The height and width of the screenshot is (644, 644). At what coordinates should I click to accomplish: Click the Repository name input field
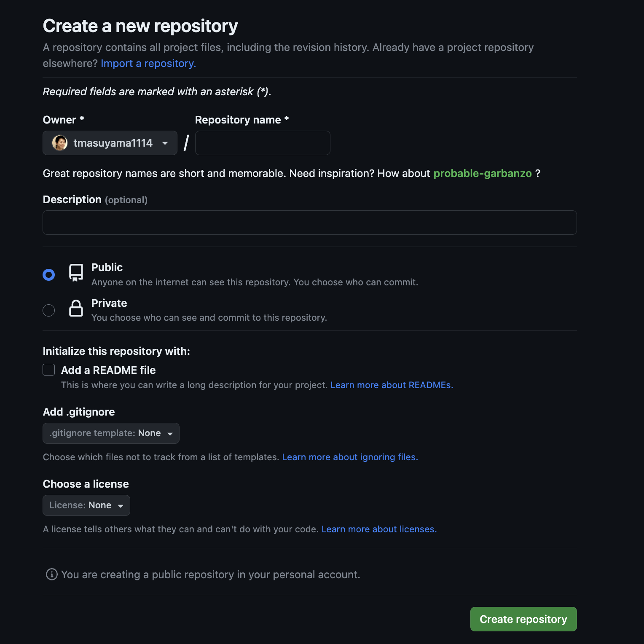[262, 143]
